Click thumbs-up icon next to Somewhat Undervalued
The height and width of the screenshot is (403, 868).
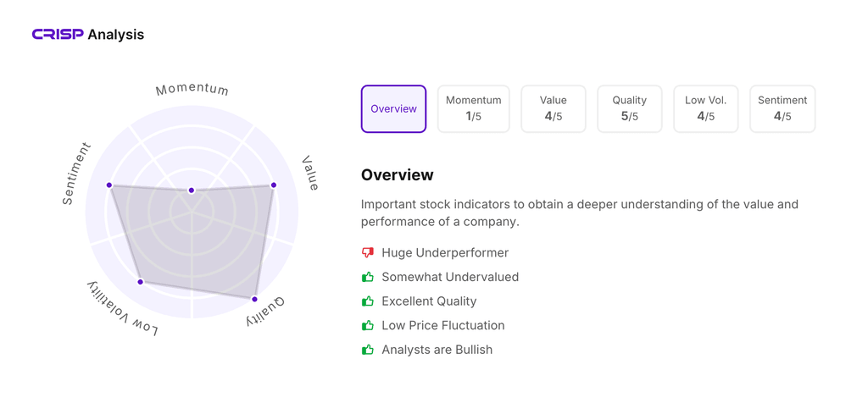368,276
